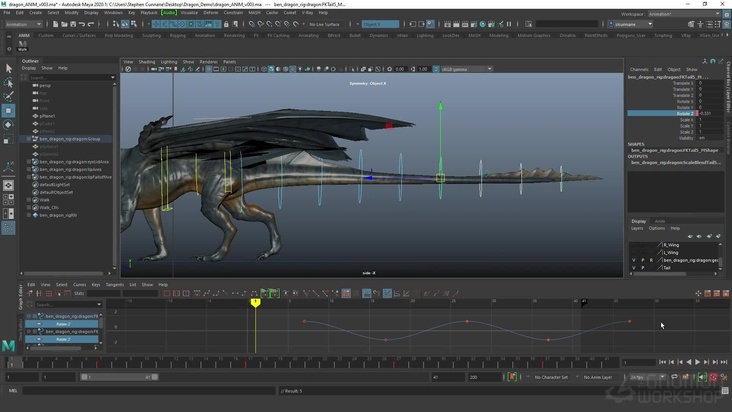This screenshot has width=732, height=412.
Task: Open the viewport Shading menu
Action: pyautogui.click(x=147, y=61)
